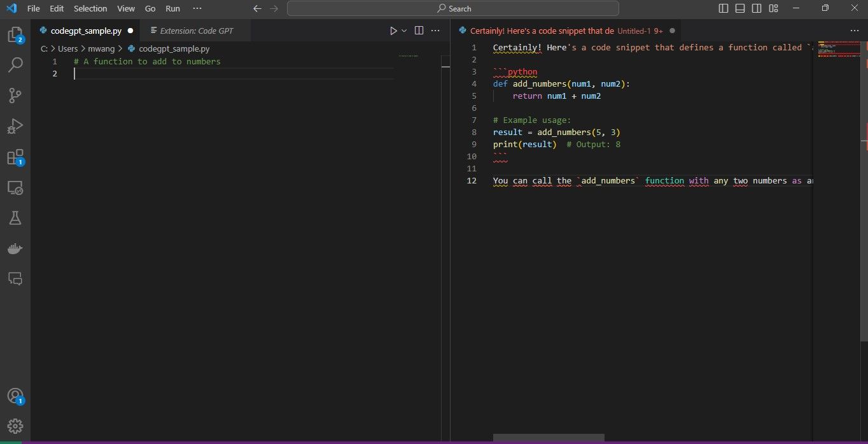Image resolution: width=868 pixels, height=444 pixels.
Task: Open the Search view
Action: coord(15,65)
